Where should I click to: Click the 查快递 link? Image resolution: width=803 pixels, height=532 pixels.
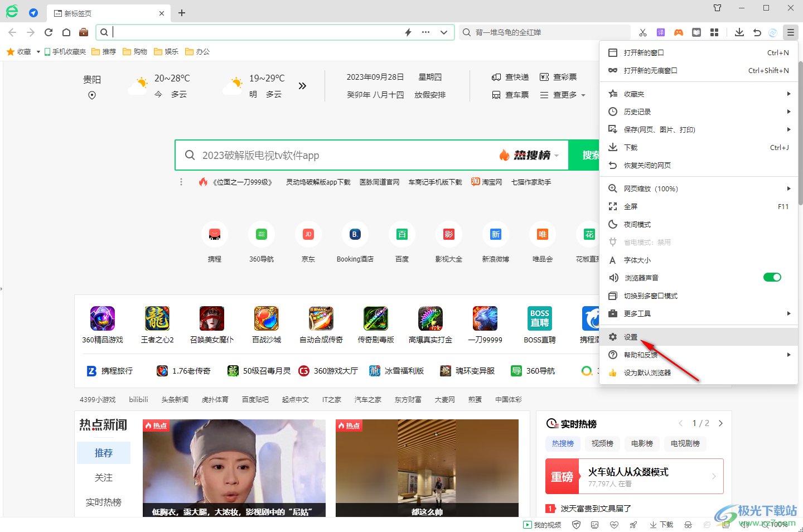(x=510, y=77)
